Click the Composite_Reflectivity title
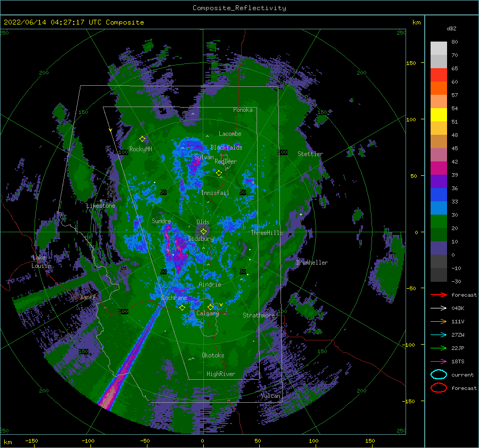 click(239, 8)
